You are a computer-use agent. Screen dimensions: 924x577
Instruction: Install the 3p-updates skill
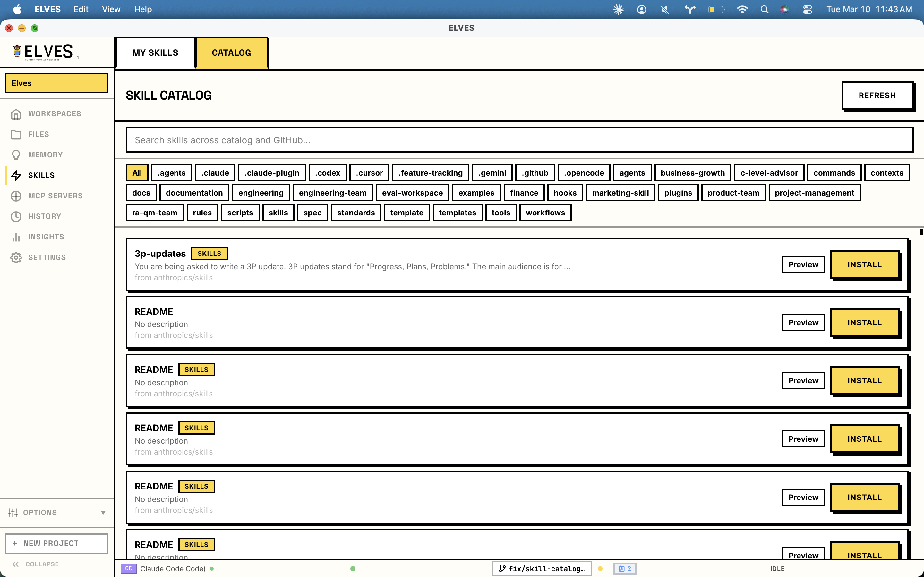[864, 264]
